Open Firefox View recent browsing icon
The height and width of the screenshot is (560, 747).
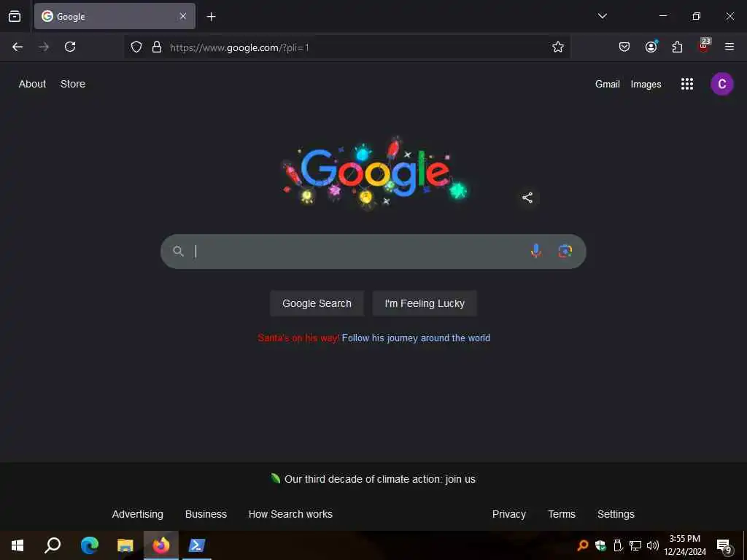click(15, 16)
